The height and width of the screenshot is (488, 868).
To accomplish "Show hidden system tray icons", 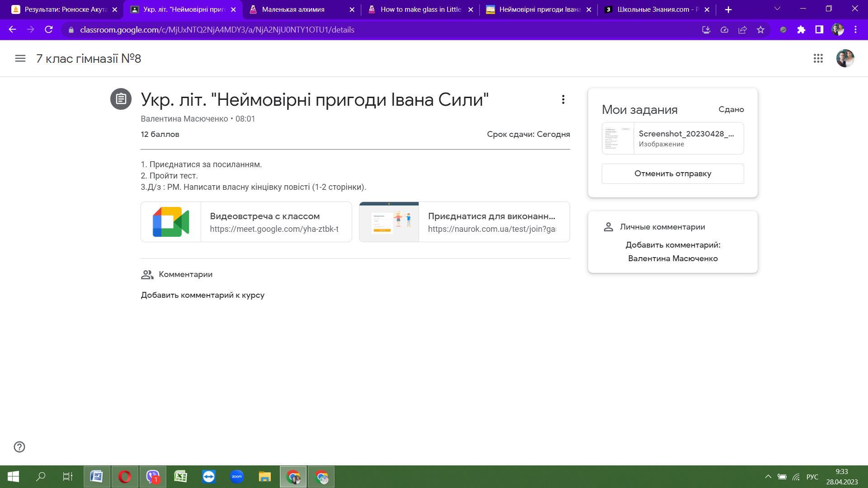I will tap(768, 477).
